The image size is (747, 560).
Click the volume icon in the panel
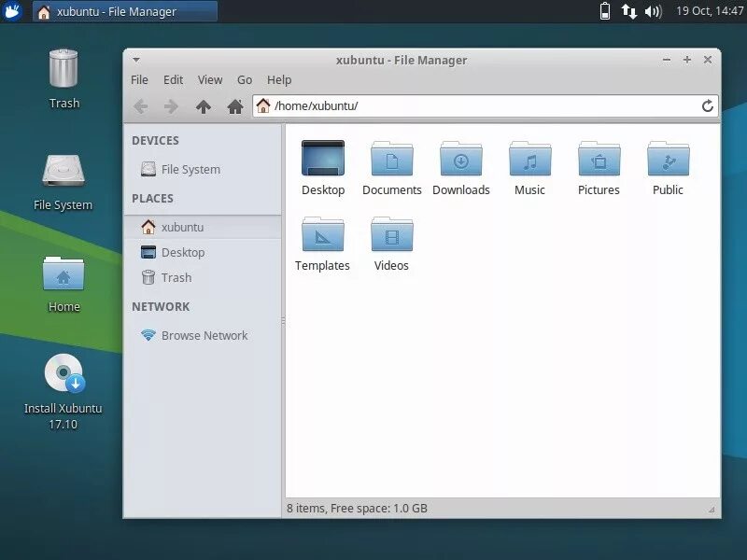[653, 11]
